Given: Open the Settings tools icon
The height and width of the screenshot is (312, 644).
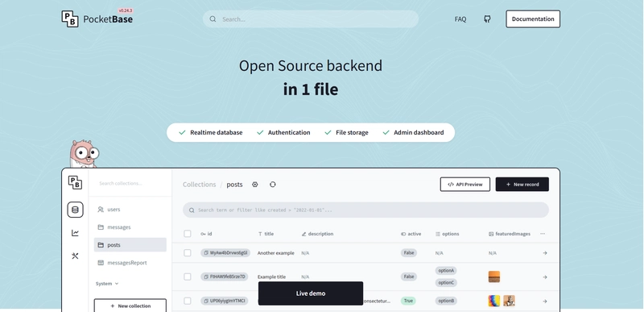Looking at the screenshot, I should [75, 256].
